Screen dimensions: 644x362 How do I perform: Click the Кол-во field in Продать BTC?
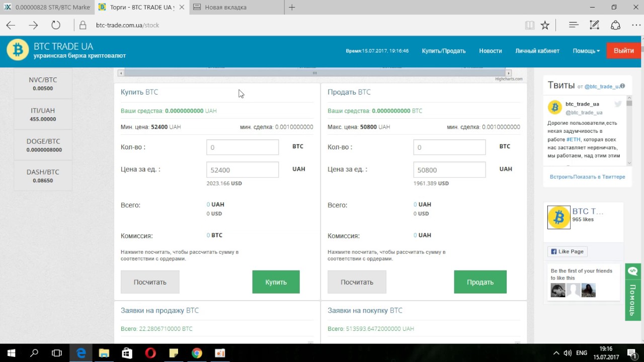click(449, 147)
